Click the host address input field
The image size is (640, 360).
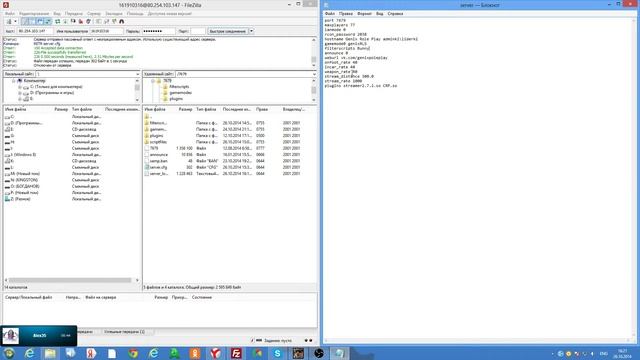35,31
